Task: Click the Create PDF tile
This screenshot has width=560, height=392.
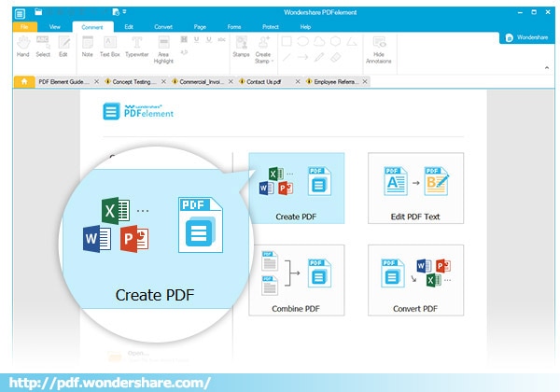Action: [296, 188]
